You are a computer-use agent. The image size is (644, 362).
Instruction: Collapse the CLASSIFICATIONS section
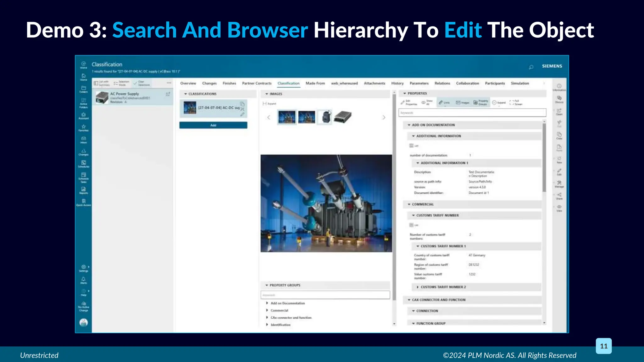pyautogui.click(x=186, y=94)
